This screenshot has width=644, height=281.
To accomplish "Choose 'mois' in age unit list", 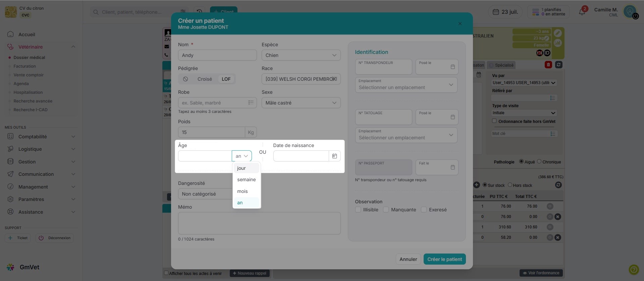I will pyautogui.click(x=243, y=191).
